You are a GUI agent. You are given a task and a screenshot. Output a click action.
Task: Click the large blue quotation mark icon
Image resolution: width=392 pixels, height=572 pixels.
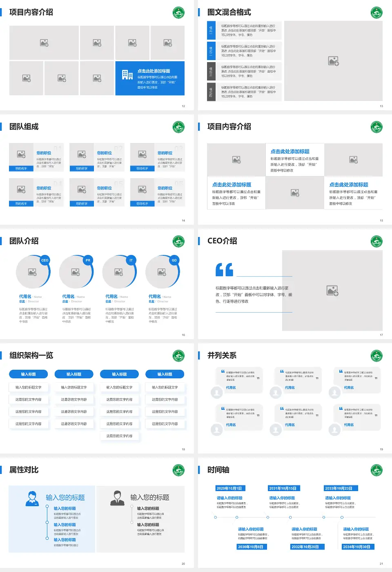pos(224,270)
